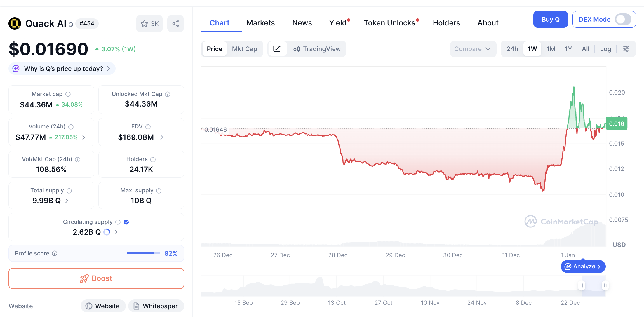Open the Whitepaper link
Screen dimensions: 644x317
click(x=156, y=306)
